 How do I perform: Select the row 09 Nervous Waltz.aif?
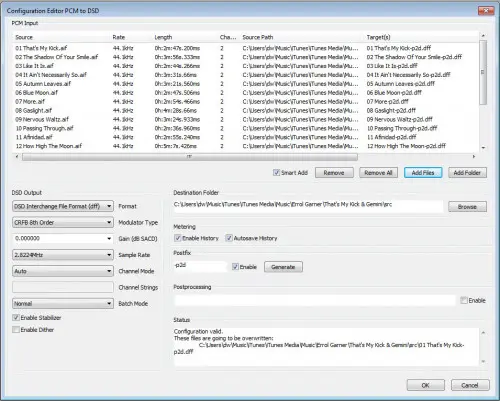pyautogui.click(x=246, y=119)
